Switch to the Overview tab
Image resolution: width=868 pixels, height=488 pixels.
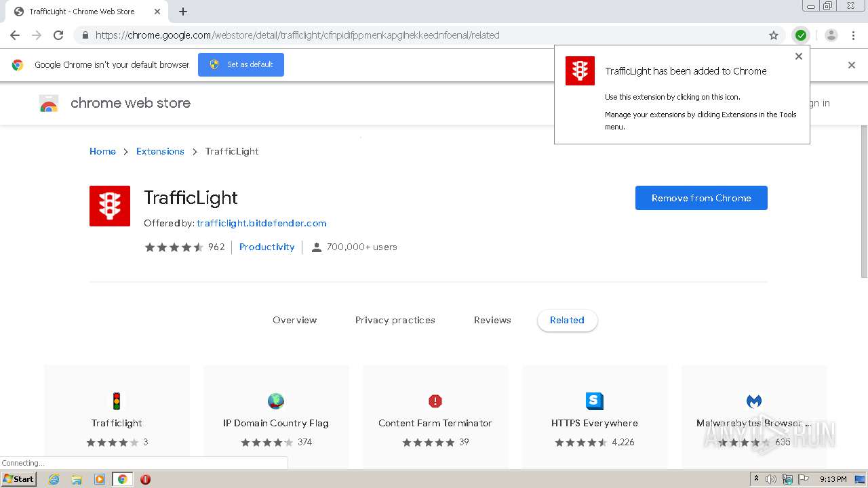295,320
